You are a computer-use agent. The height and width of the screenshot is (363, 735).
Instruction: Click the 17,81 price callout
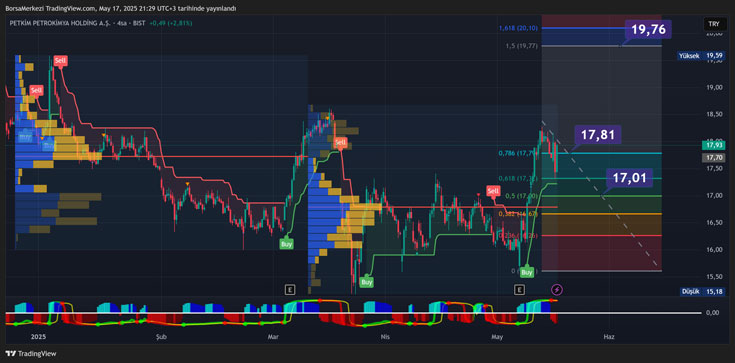(x=598, y=135)
